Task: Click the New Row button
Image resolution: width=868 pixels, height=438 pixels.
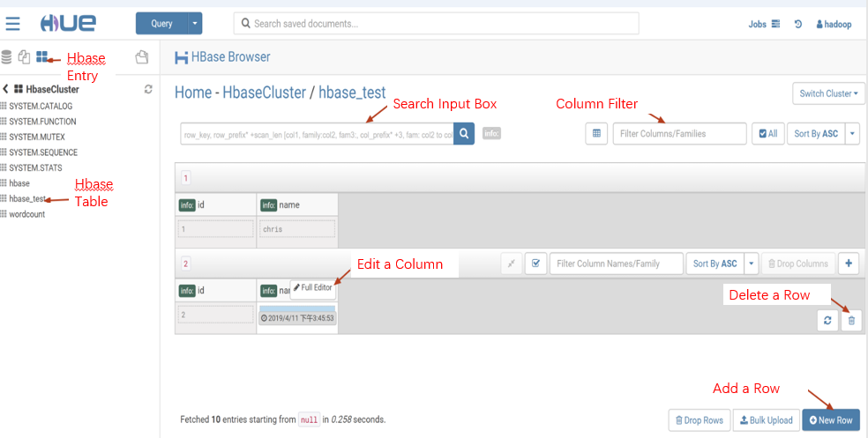Action: point(831,420)
